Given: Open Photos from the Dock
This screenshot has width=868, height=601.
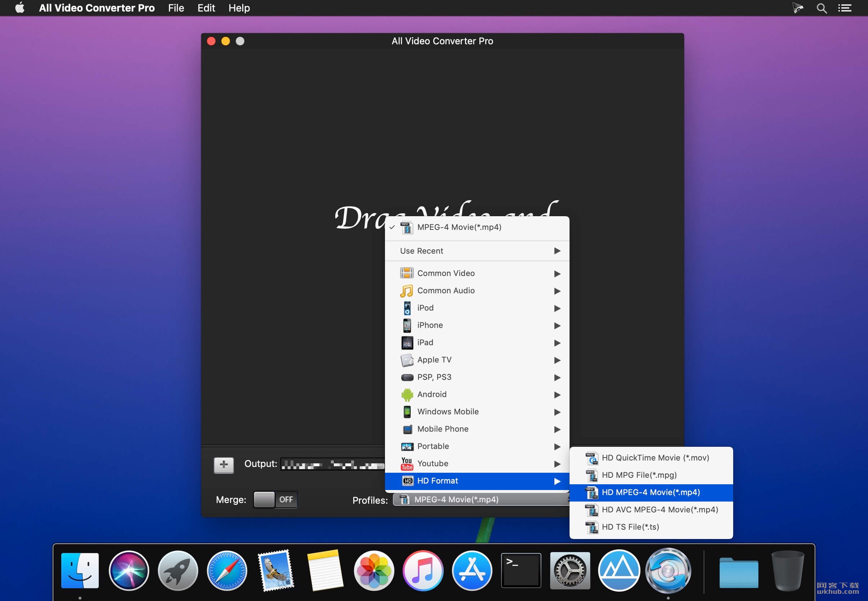Looking at the screenshot, I should [x=374, y=570].
